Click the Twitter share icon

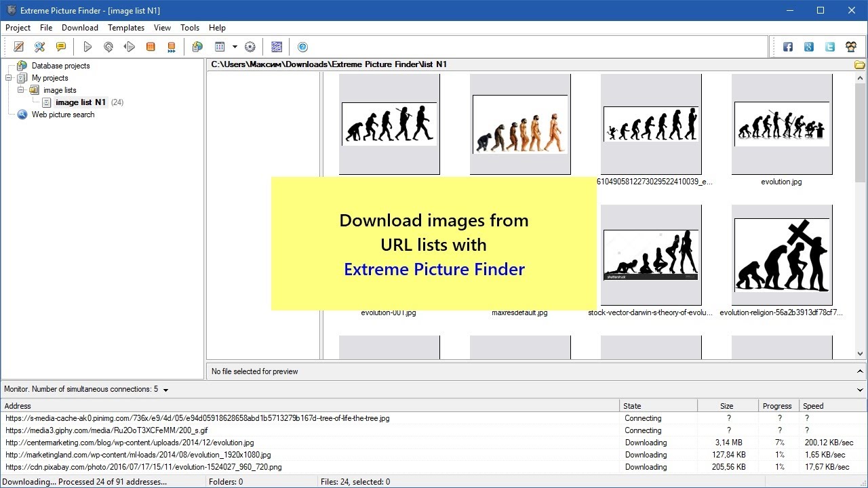(x=830, y=47)
